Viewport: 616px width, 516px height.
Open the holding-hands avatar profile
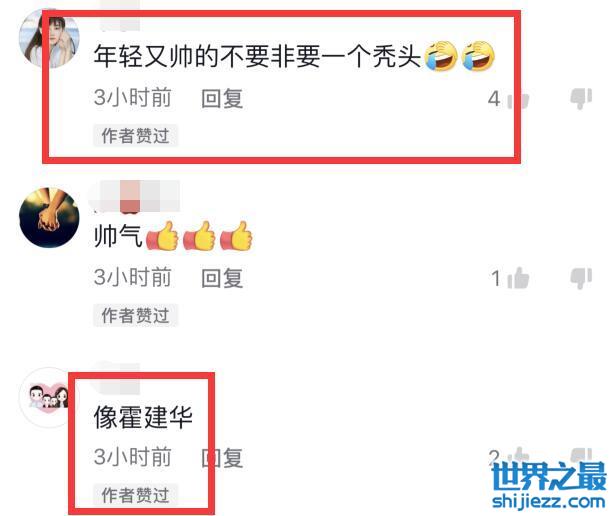(x=49, y=218)
